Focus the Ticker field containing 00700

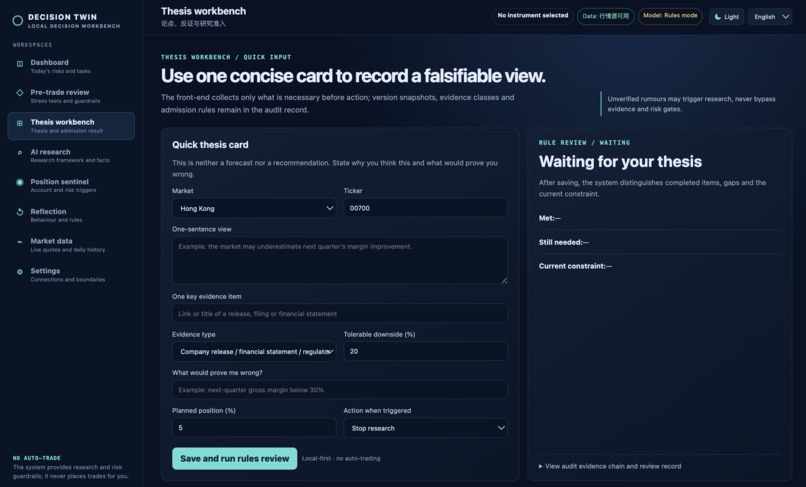(425, 208)
